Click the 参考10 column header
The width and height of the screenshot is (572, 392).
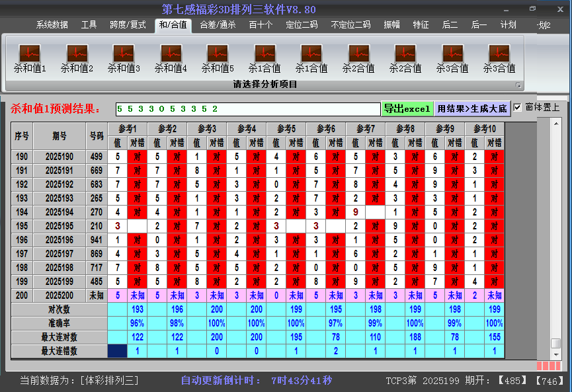[485, 129]
